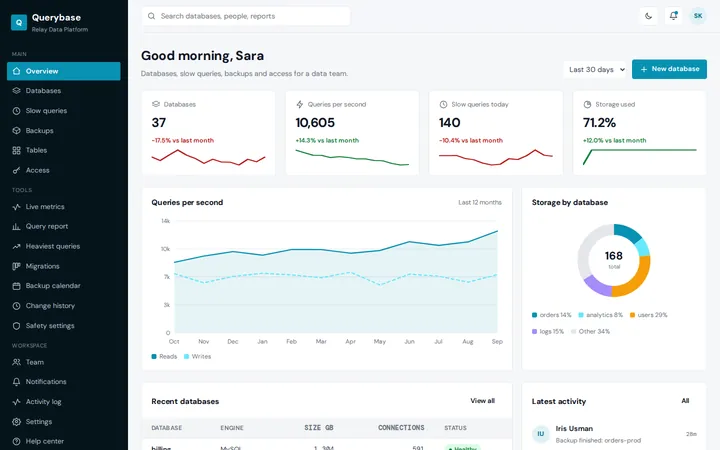The width and height of the screenshot is (720, 450).
Task: Click the analytics 8% legend entry
Action: point(601,315)
